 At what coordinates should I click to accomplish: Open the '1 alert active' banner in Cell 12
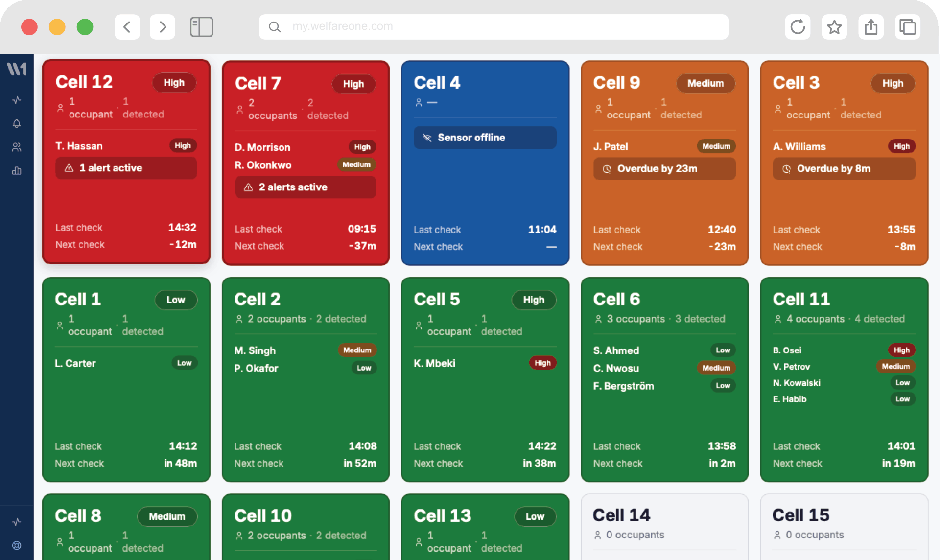pyautogui.click(x=126, y=168)
